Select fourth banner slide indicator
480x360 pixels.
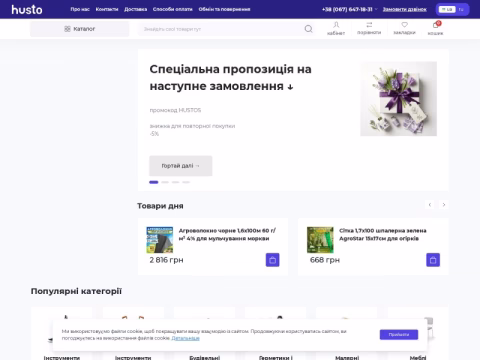coord(186,182)
